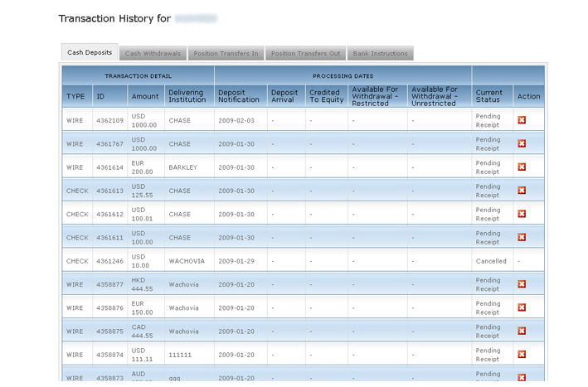
Task: Click the Cancelled status in row 4361246
Action: (491, 261)
